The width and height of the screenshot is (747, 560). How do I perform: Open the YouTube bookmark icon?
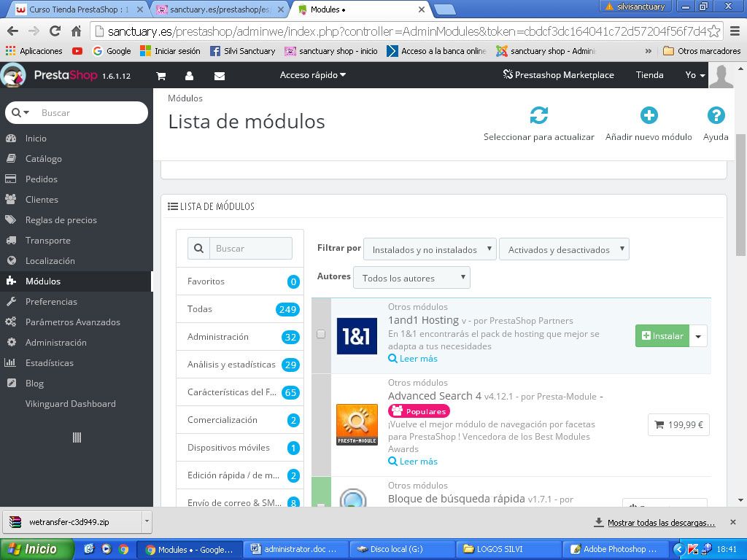[x=77, y=51]
